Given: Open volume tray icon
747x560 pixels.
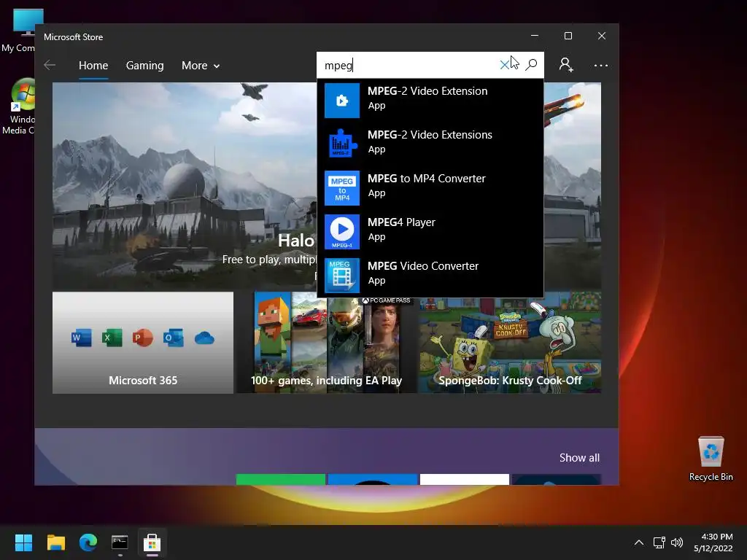Looking at the screenshot, I should coord(676,542).
